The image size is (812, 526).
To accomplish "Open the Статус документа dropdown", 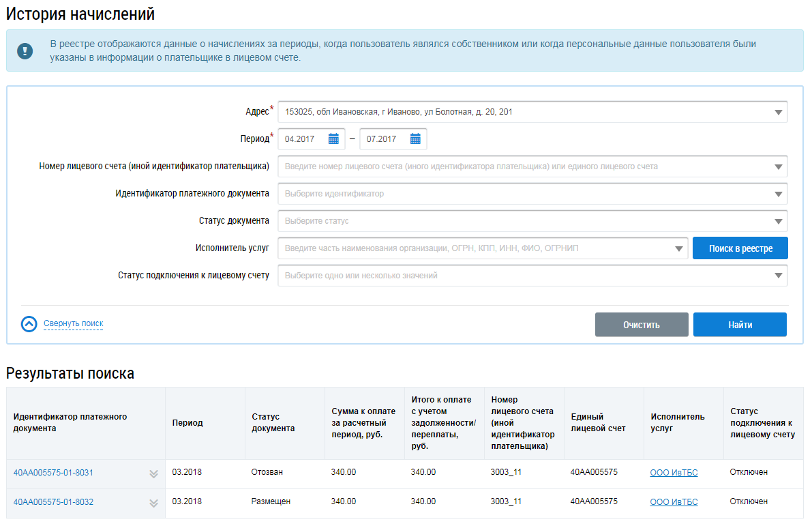I will click(778, 222).
